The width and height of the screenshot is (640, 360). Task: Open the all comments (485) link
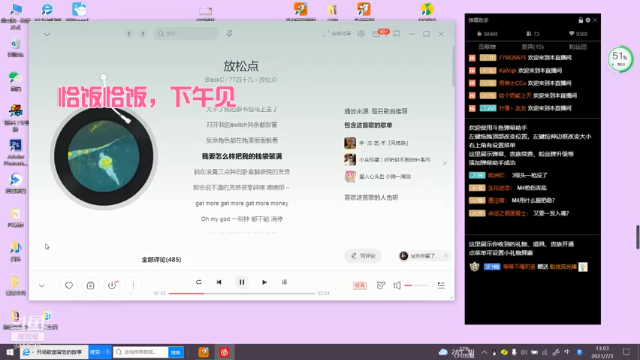[162, 260]
